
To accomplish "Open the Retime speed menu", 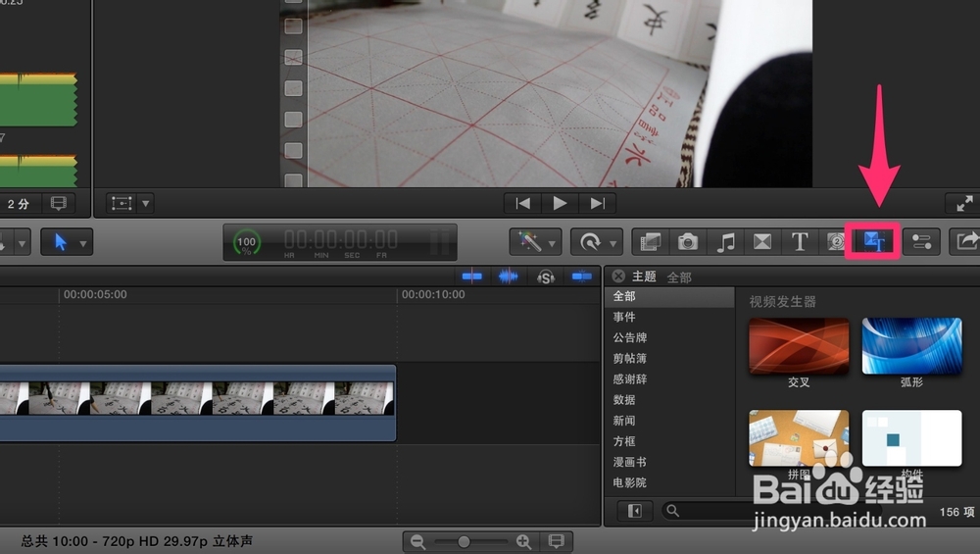I will coord(596,242).
